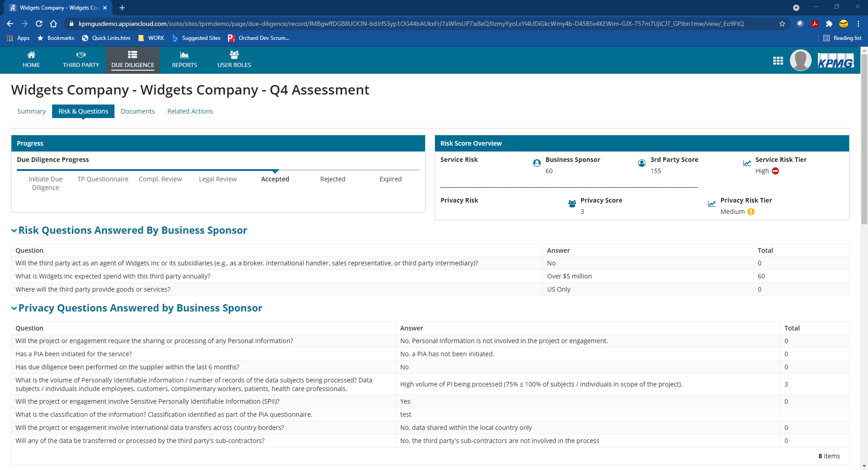Screen dimensions: 868x470
Task: Click the Legal Review progress step
Action: 218,179
